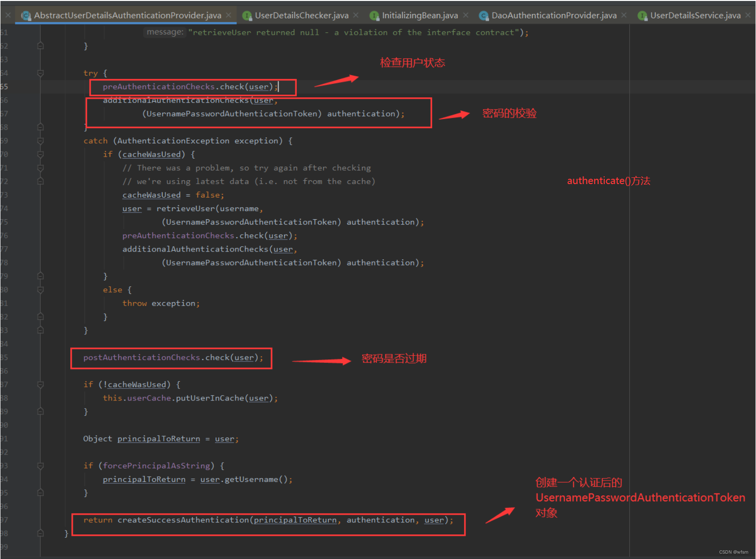756x559 pixels.
Task: Click the else keyword
Action: click(112, 290)
